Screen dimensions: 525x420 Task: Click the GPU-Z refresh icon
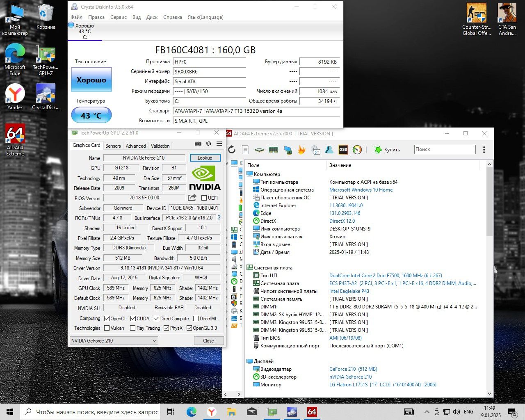(x=208, y=144)
